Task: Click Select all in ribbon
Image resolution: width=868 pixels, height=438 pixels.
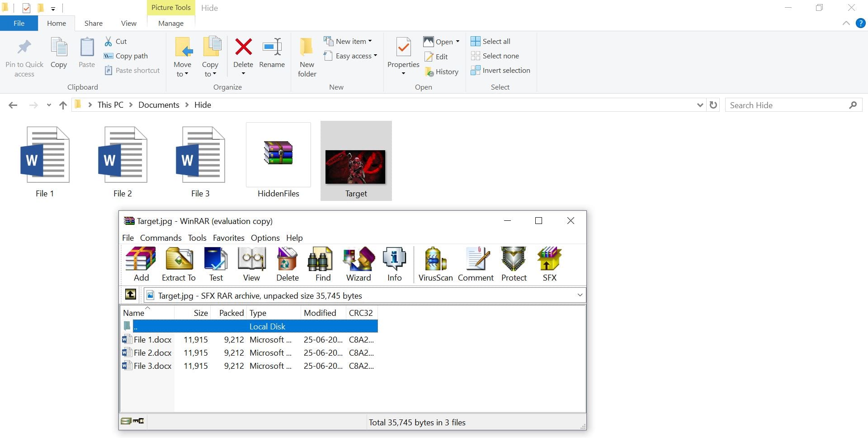Action: [491, 41]
